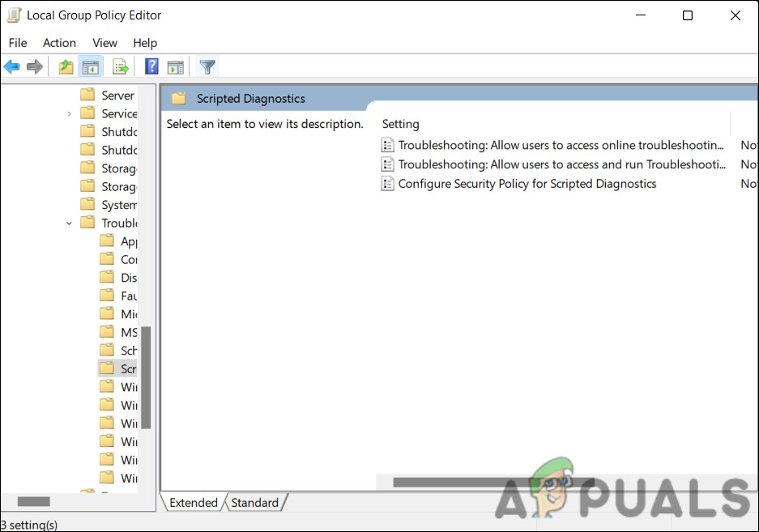Select the Dis subfolder in tree
Screen dimensions: 759x532
(118, 278)
